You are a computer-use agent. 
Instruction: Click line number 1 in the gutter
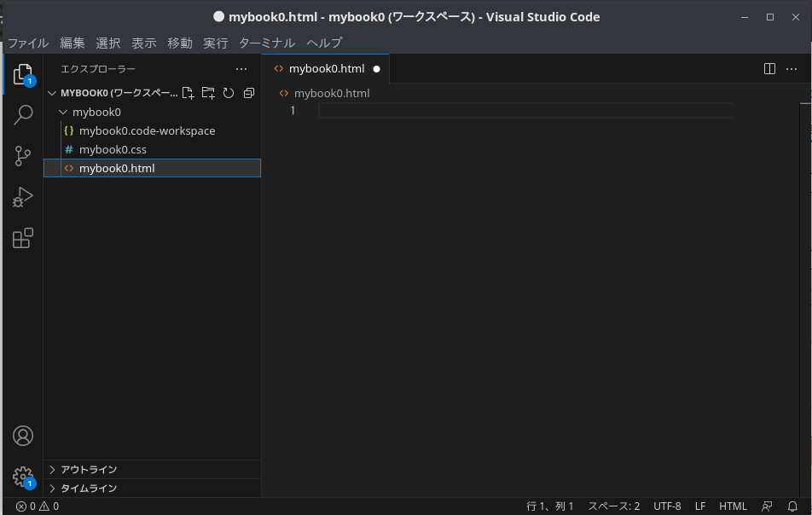(293, 110)
